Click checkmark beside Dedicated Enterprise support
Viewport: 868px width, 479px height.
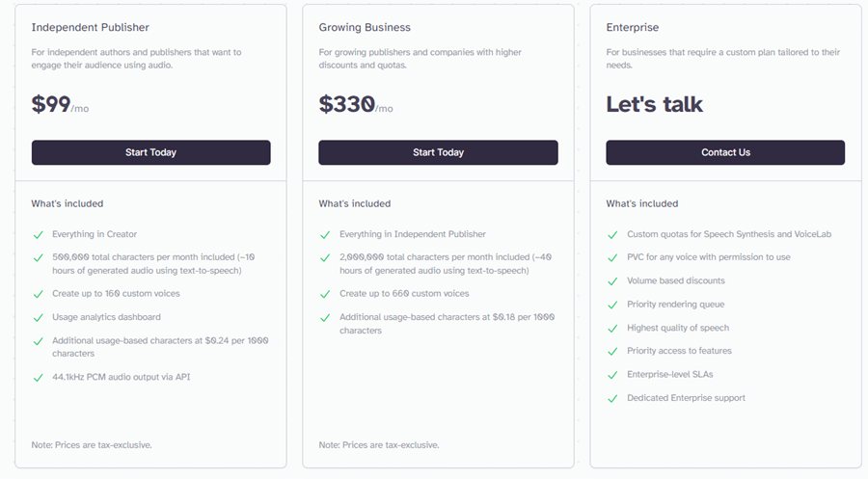tap(612, 399)
